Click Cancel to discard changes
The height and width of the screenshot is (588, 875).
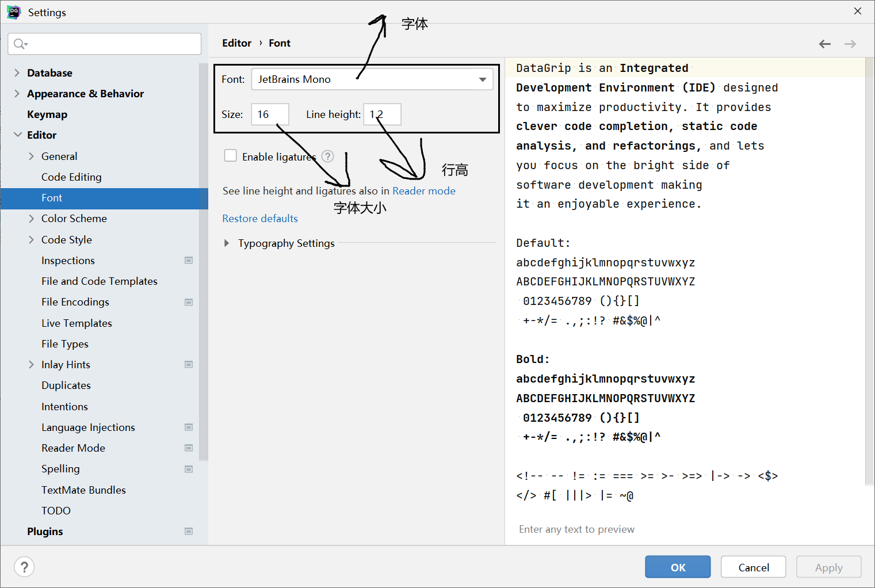pyautogui.click(x=754, y=567)
